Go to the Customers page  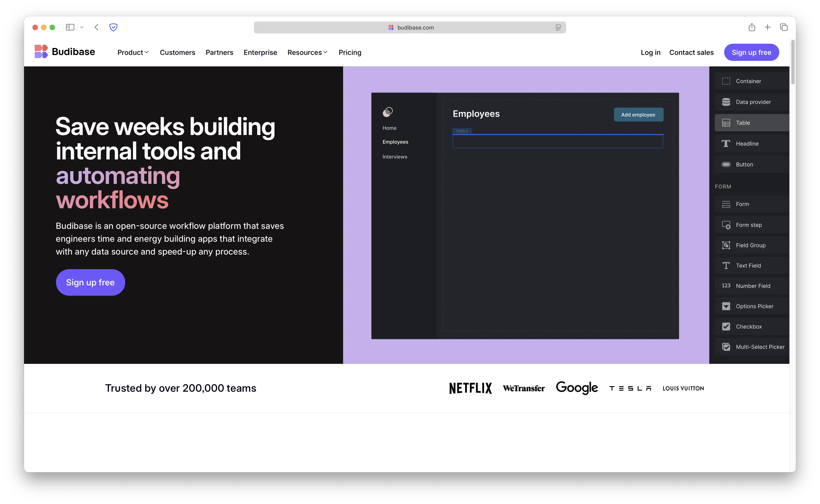177,53
